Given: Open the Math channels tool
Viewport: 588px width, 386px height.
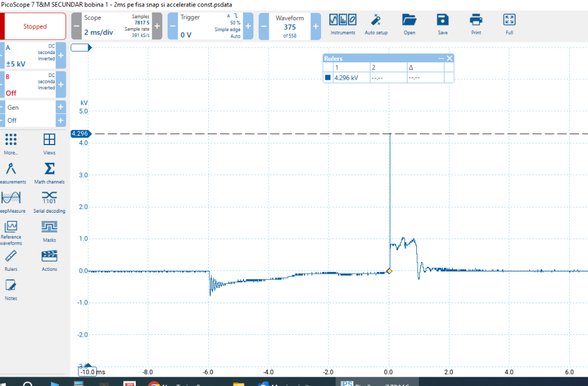Looking at the screenshot, I should [49, 173].
